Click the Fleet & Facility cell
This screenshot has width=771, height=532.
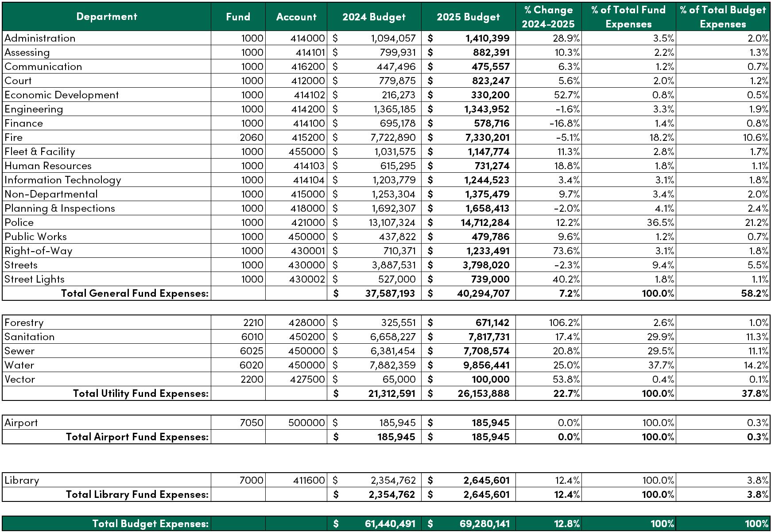coord(107,151)
